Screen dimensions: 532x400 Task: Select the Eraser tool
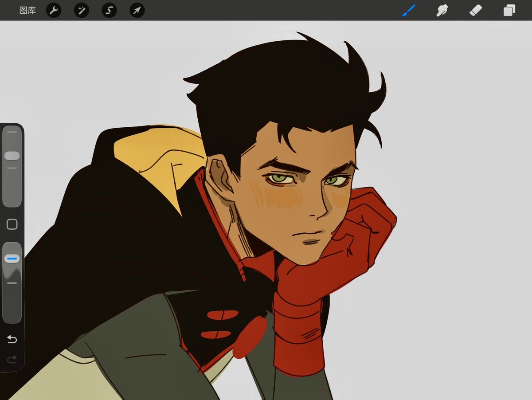click(x=475, y=10)
